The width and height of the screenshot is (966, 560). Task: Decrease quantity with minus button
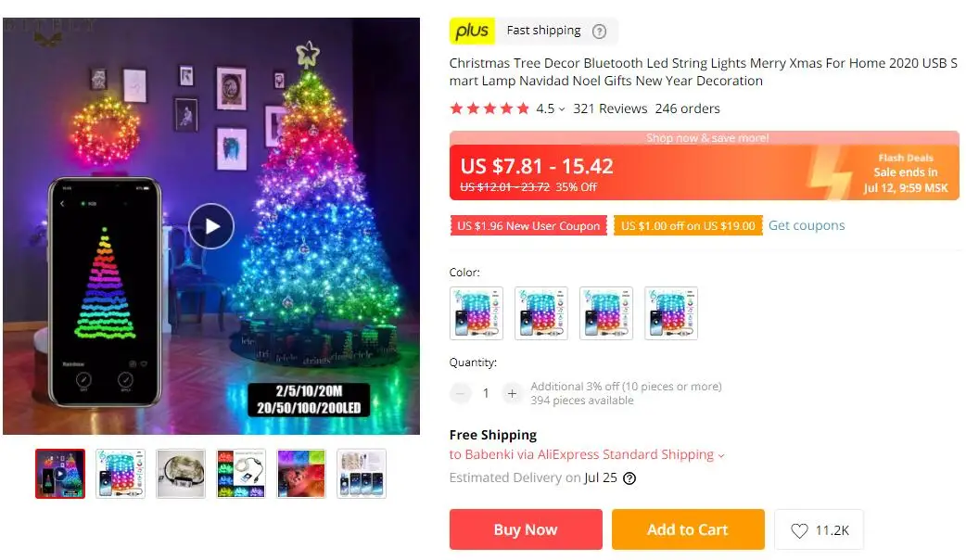[x=460, y=393]
